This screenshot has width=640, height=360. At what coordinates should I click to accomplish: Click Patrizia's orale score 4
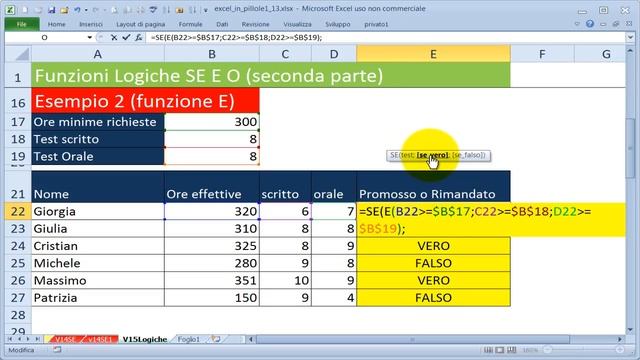pyautogui.click(x=334, y=298)
